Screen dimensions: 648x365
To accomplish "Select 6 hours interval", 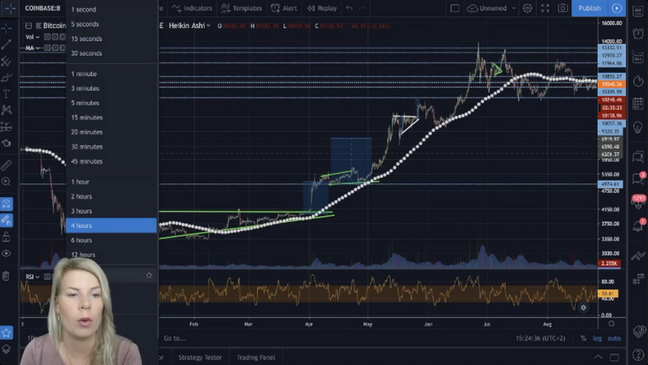I will click(x=112, y=240).
